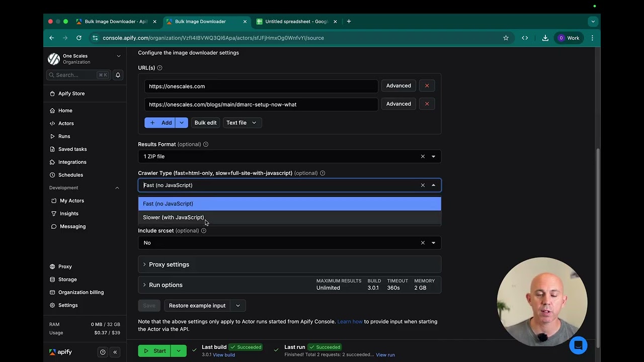Screen dimensions: 644x362
Task: Show URL(s) help info icon
Action: (x=159, y=68)
